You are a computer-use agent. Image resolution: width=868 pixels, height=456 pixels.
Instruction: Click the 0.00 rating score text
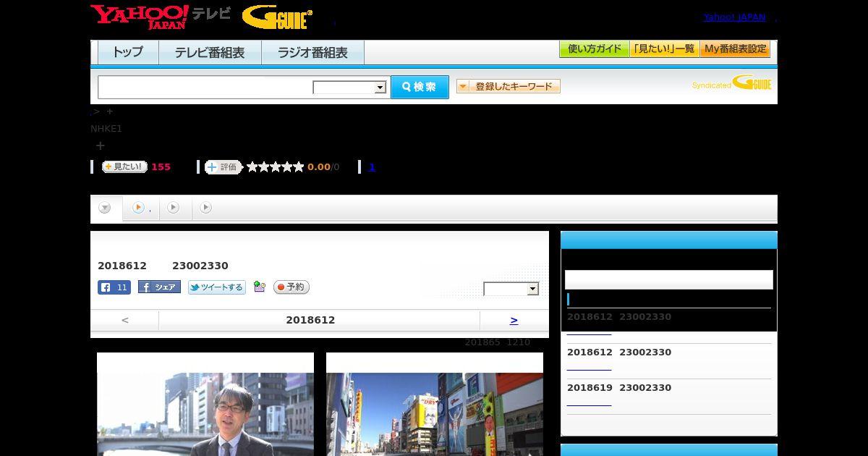[319, 167]
